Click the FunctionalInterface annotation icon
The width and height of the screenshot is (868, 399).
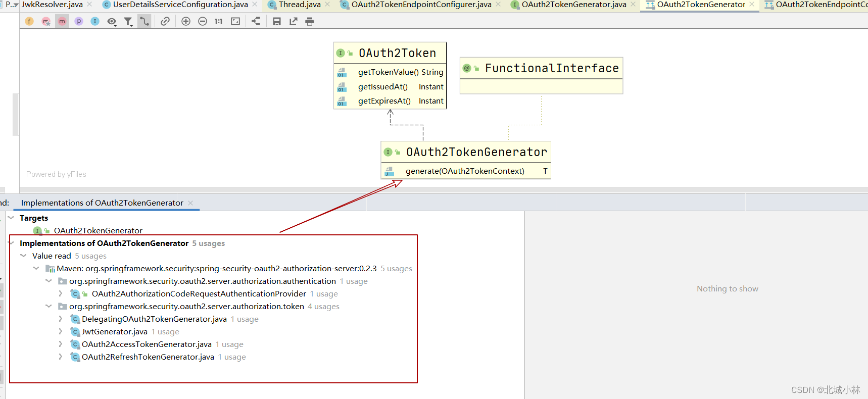tap(467, 68)
